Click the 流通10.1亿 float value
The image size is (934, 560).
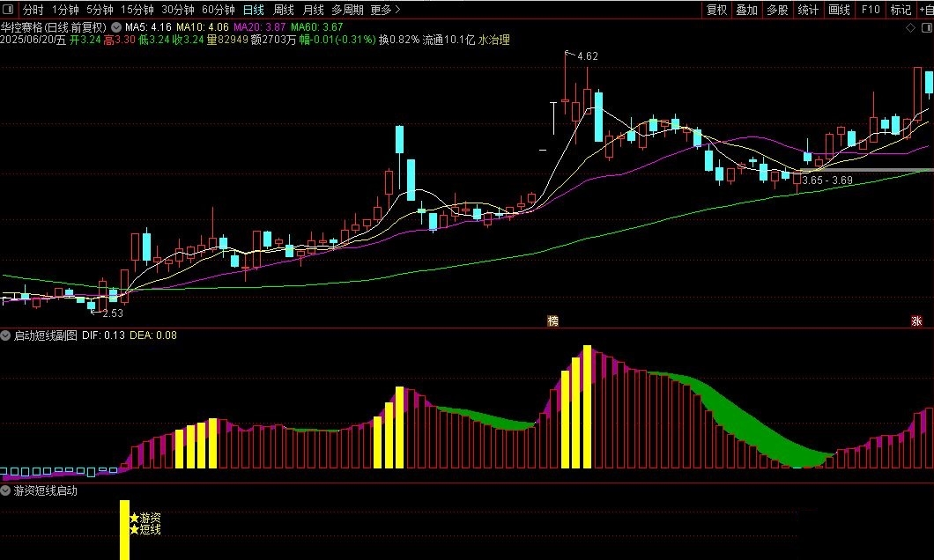coord(448,40)
